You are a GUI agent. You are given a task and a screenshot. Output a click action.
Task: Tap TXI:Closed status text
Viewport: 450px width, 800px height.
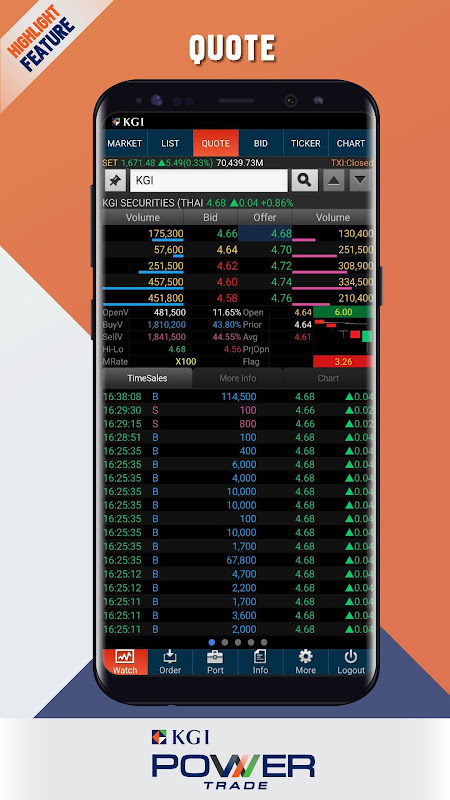pyautogui.click(x=352, y=163)
